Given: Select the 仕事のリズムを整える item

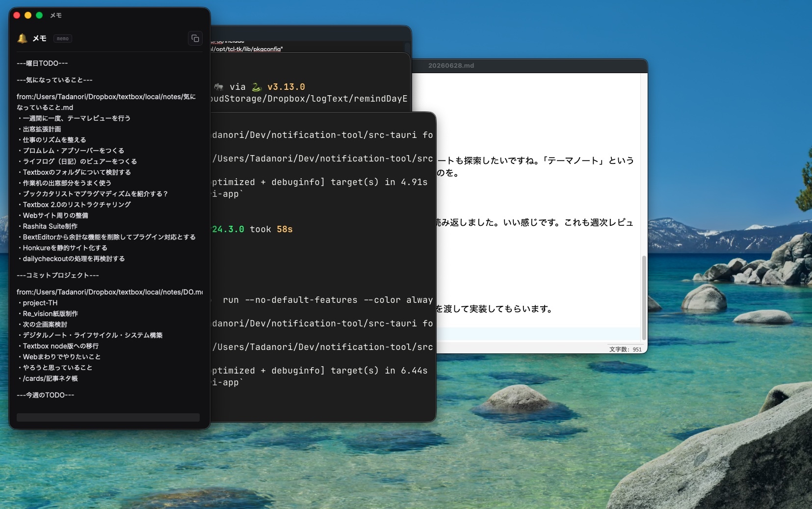Looking at the screenshot, I should pos(52,140).
